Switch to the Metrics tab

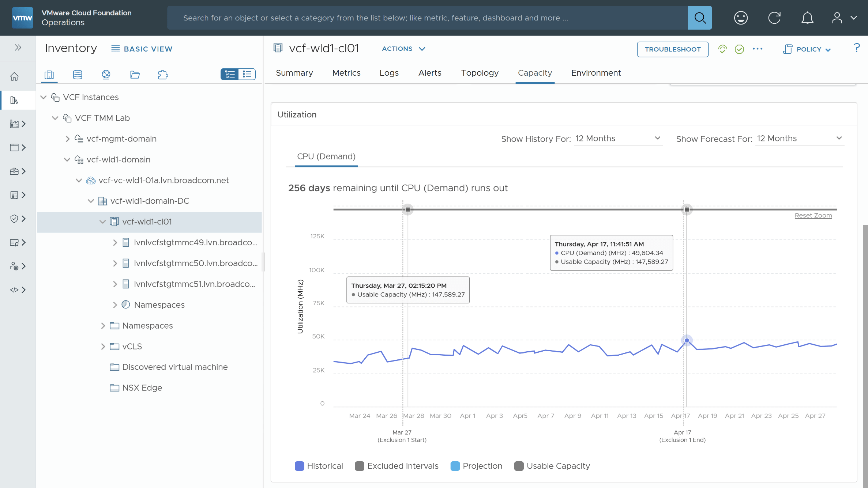[x=346, y=73]
